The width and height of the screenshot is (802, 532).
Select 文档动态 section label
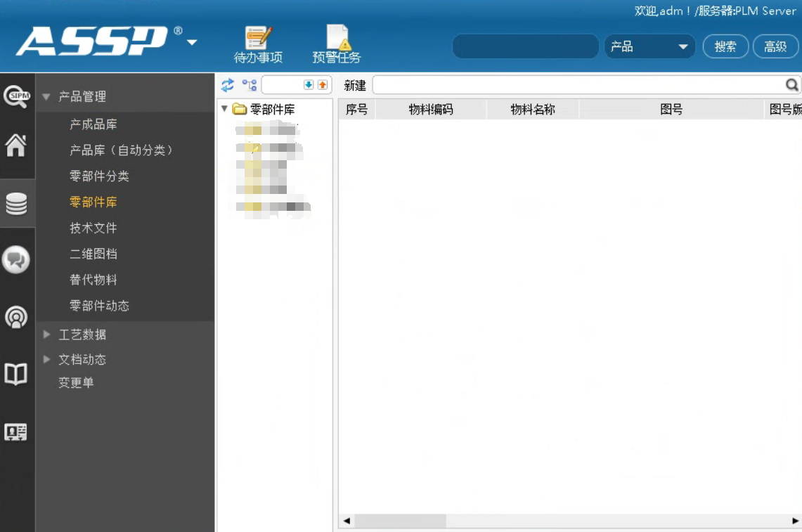(x=82, y=360)
